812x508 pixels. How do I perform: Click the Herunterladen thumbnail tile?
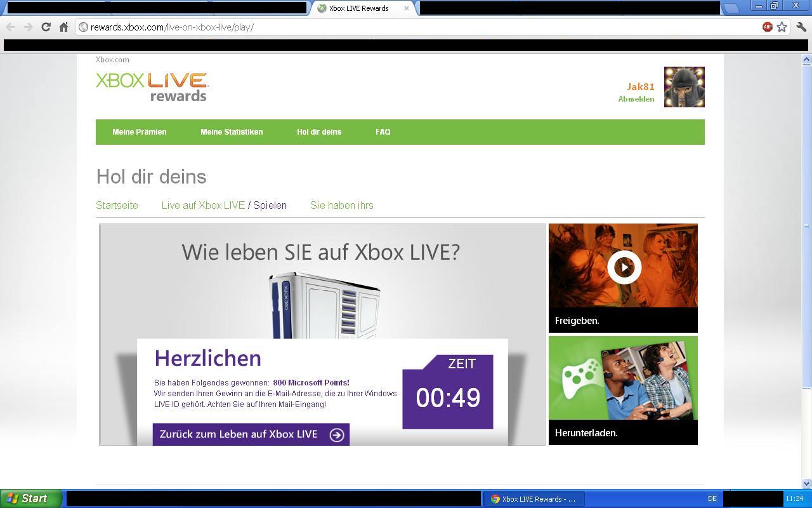[623, 390]
